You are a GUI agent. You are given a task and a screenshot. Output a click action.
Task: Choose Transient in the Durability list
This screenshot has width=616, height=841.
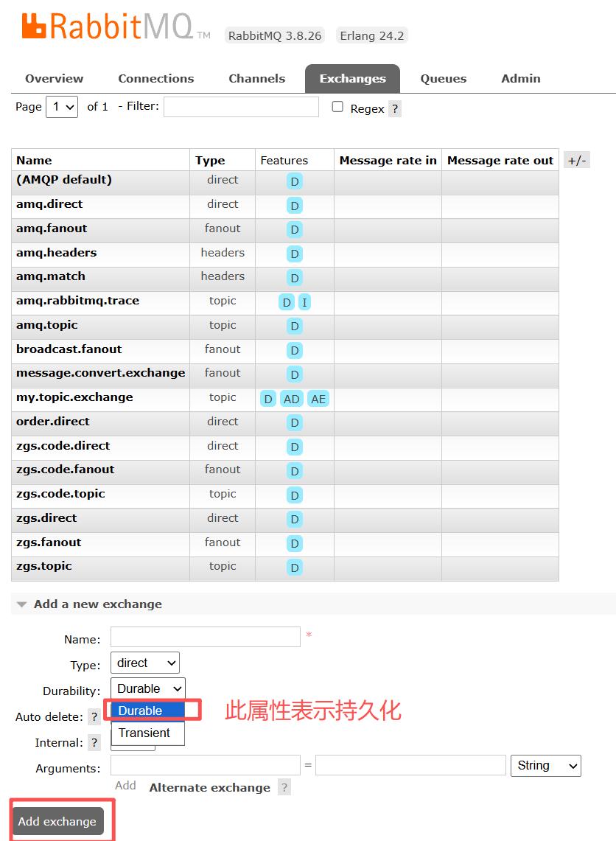coord(148,733)
